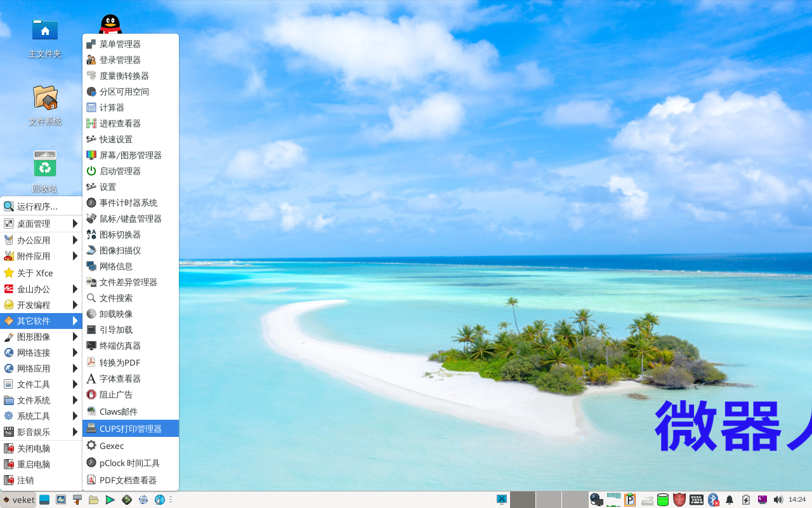
Task: Expand 附件应用 submenu
Action: point(41,256)
